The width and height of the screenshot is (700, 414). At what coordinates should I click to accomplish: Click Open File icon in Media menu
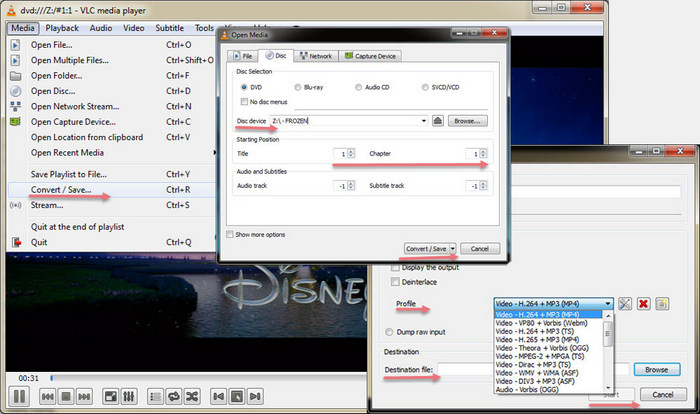pyautogui.click(x=16, y=45)
